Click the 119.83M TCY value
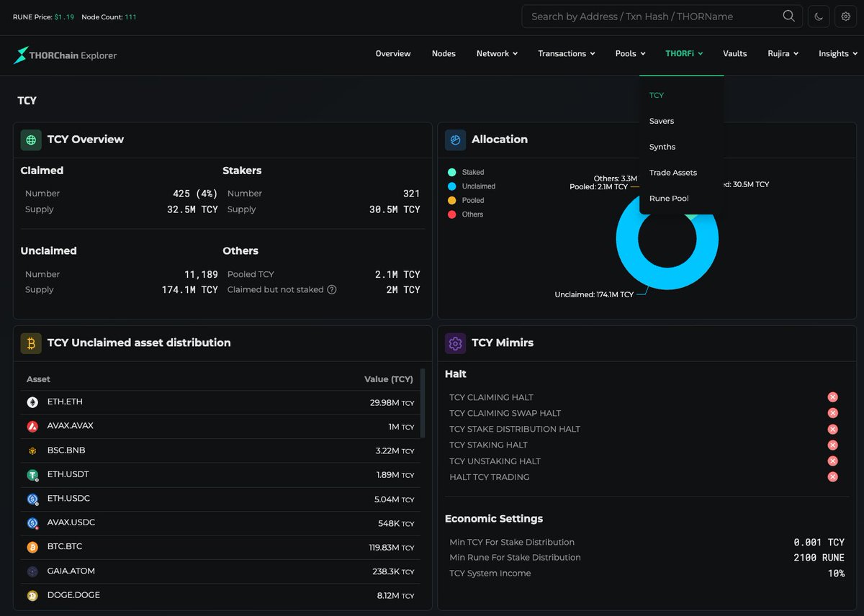The width and height of the screenshot is (864, 616). (392, 548)
